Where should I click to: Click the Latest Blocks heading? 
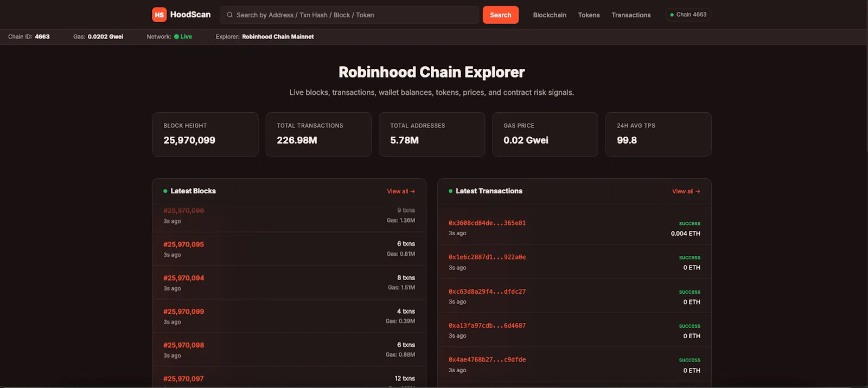(193, 191)
